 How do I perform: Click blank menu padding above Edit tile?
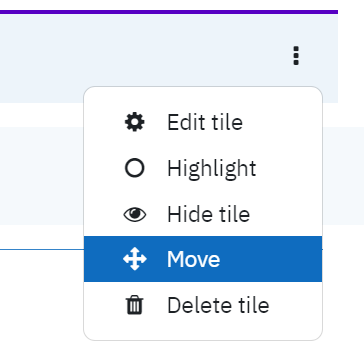coord(203,94)
